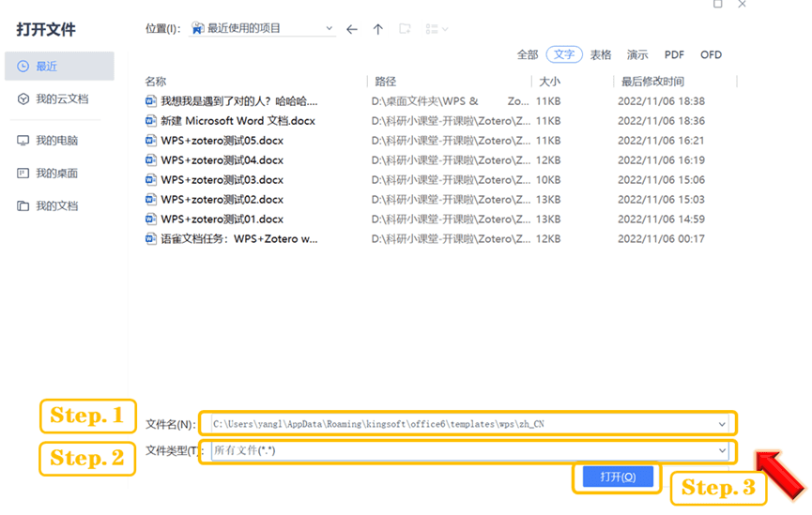The image size is (812, 515).
Task: Open the 我的云文档 cloud documents location
Action: click(61, 98)
